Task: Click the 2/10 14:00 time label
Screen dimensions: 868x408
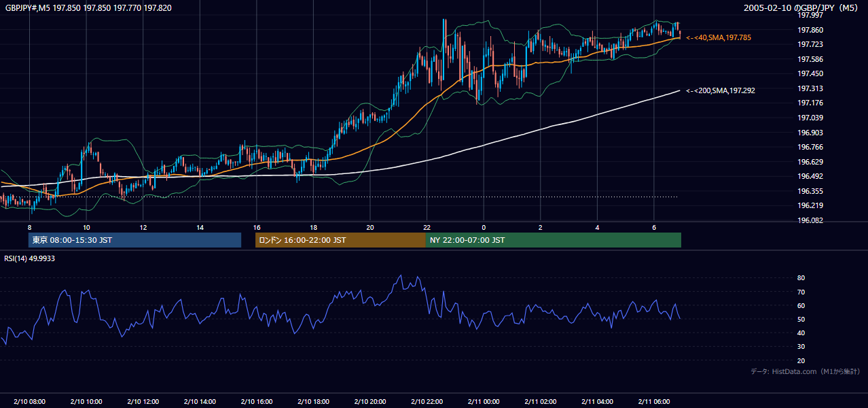Action: [x=200, y=402]
